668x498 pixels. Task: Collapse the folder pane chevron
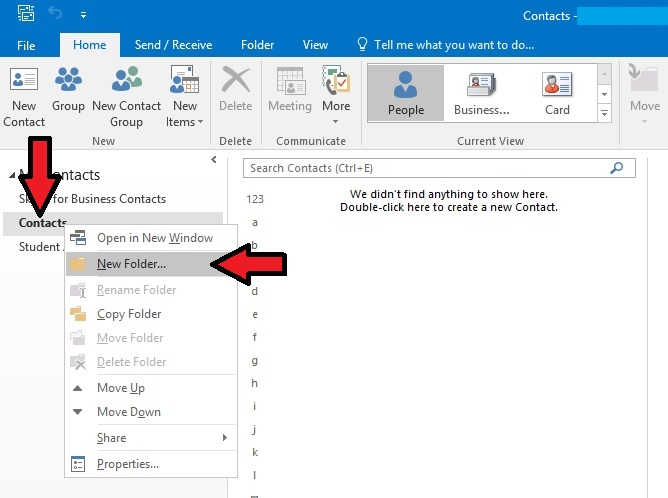(x=214, y=160)
